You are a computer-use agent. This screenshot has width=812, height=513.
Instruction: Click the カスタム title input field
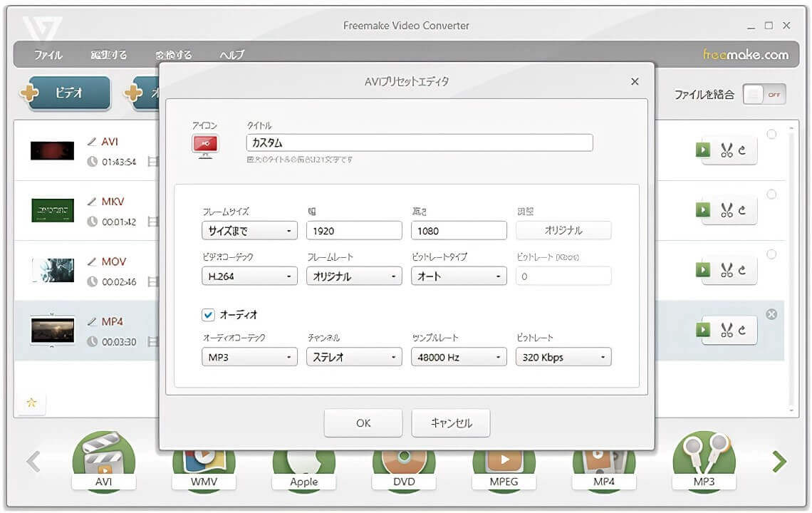[420, 143]
